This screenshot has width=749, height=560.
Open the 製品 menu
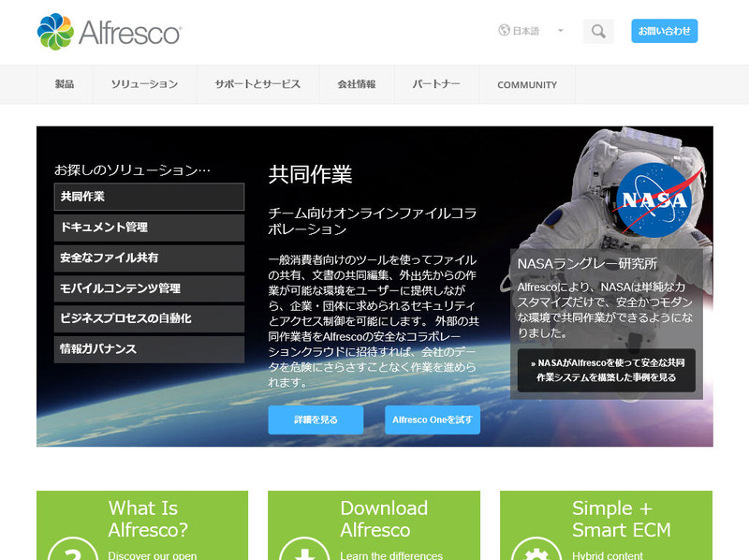pyautogui.click(x=65, y=84)
